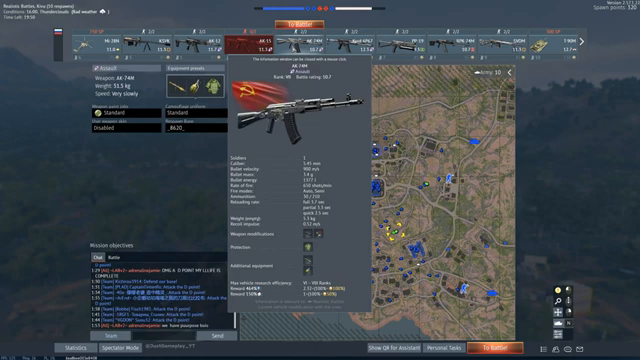Send the chat message
This screenshot has height=360, width=640.
tap(217, 336)
